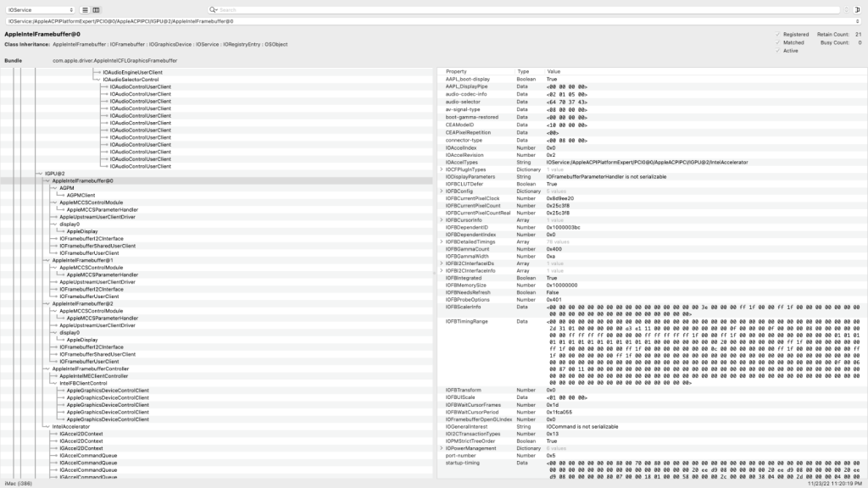The height and width of the screenshot is (488, 868).
Task: Toggle the Registered checkbox
Action: coord(776,34)
